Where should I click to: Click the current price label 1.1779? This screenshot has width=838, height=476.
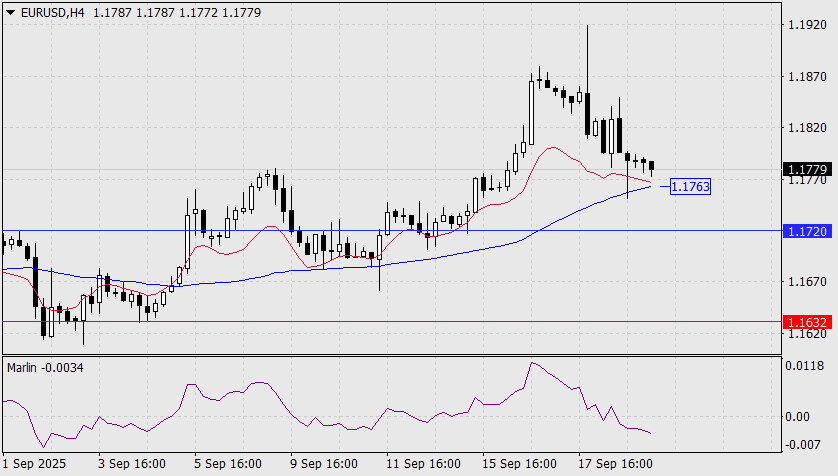click(808, 169)
